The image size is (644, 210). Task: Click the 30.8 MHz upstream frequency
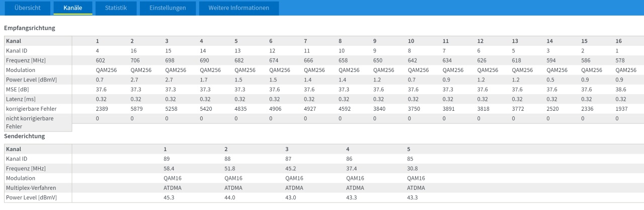(x=412, y=168)
